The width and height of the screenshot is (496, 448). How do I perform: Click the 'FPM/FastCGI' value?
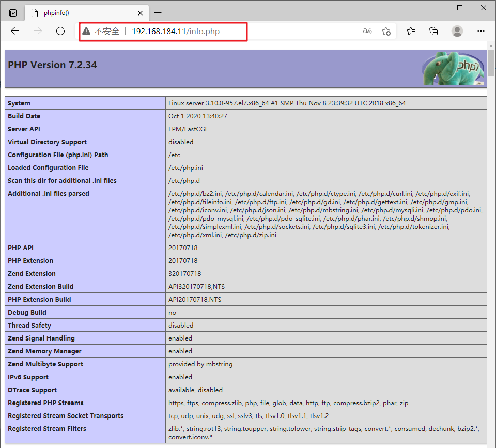[x=188, y=129]
